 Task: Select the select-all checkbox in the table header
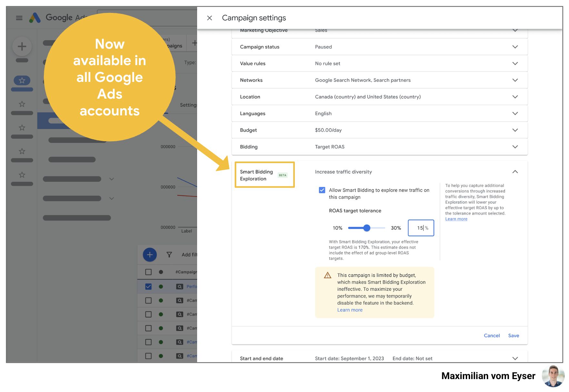pos(148,272)
